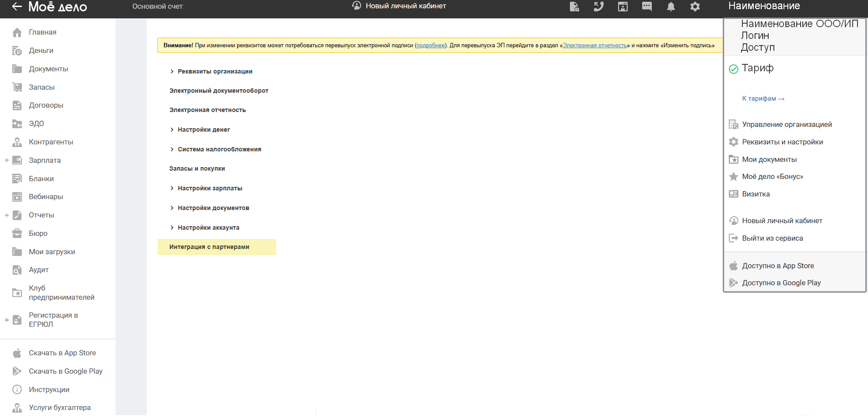Open settings with the top bar gear icon
The width and height of the screenshot is (868, 417).
[x=695, y=7]
